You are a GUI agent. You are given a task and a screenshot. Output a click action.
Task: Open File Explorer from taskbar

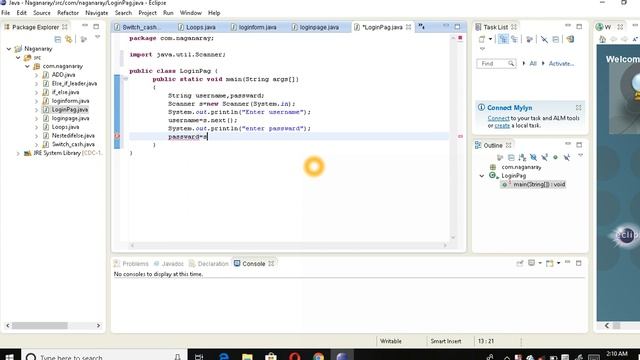click(x=247, y=356)
